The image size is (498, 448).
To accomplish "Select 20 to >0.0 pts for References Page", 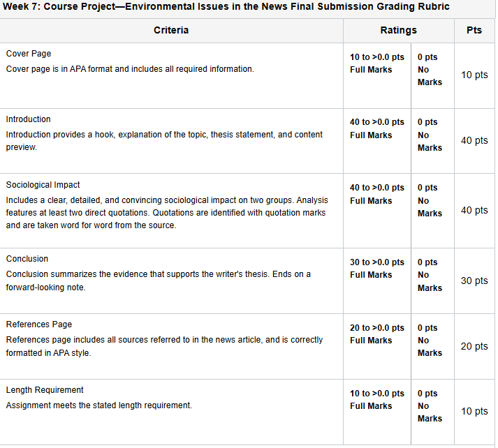I will click(377, 347).
